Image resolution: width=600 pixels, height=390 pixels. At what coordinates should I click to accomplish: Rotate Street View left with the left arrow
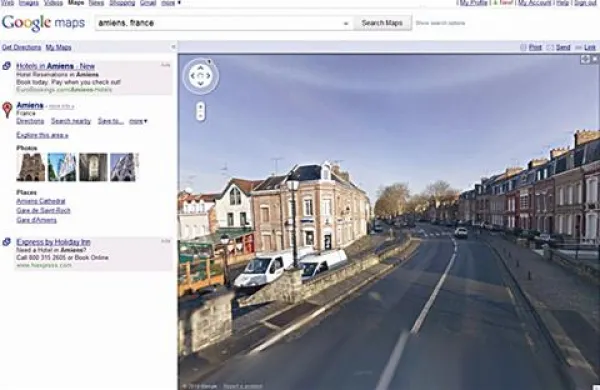(x=192, y=76)
